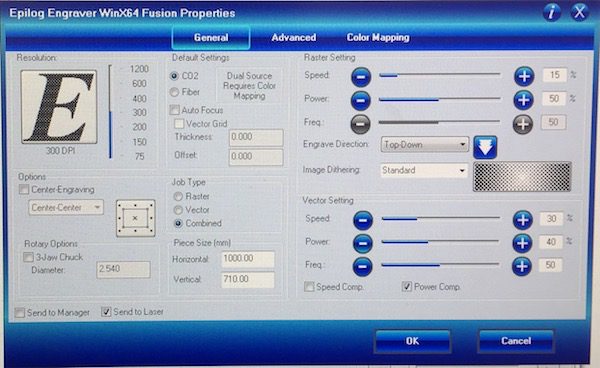Click the resolution preview letter E image
This screenshot has height=368, width=600.
click(59, 107)
